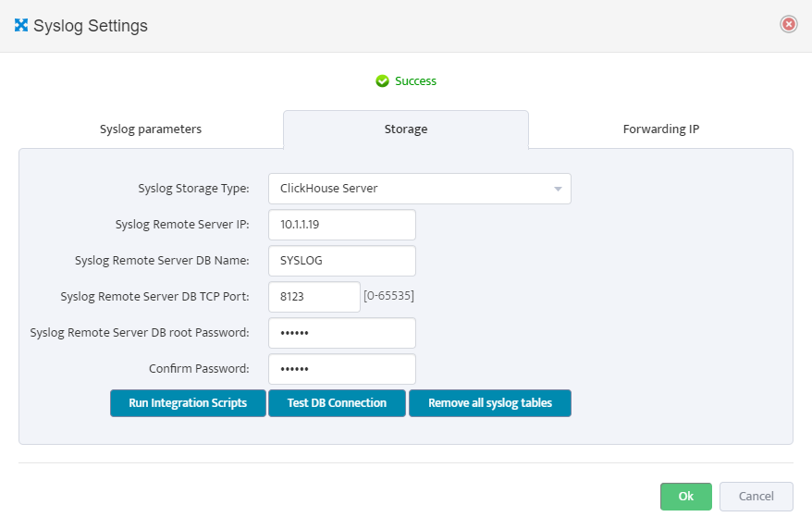
Task: Expand the Syslog Storage Type dropdown arrow
Action: coord(558,189)
